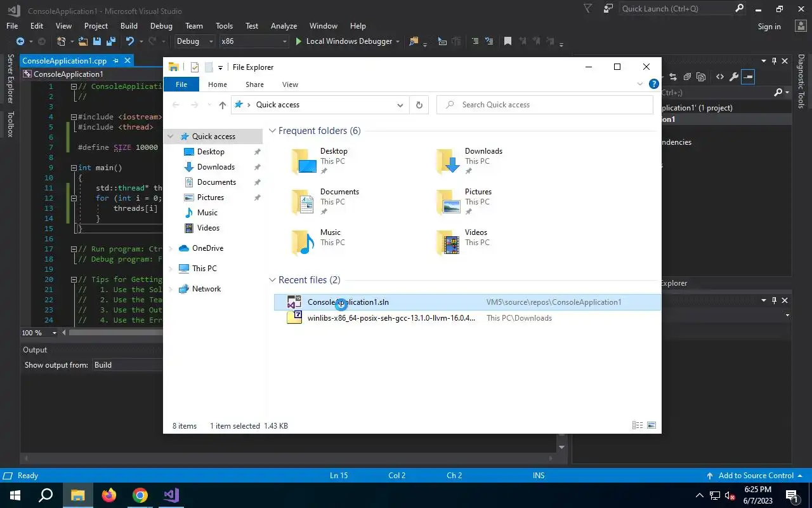Open Debug menu in Visual Studio
Viewport: 812px width, 508px height.
coord(161,26)
